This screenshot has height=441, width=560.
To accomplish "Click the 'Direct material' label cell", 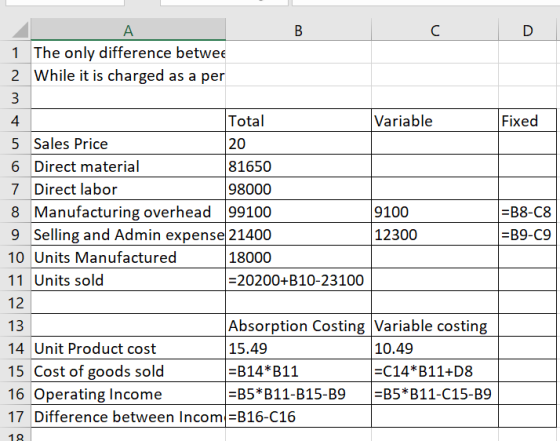I will click(128, 166).
